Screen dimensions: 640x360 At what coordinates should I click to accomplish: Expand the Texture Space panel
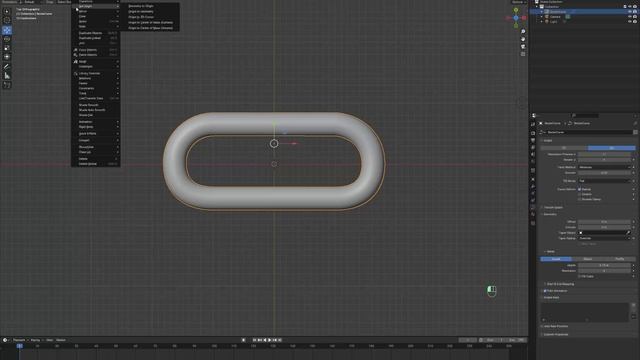point(552,207)
